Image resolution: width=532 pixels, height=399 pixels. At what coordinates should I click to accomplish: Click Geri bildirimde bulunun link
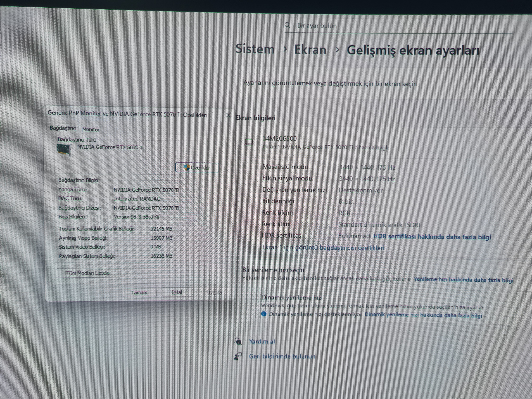point(282,356)
